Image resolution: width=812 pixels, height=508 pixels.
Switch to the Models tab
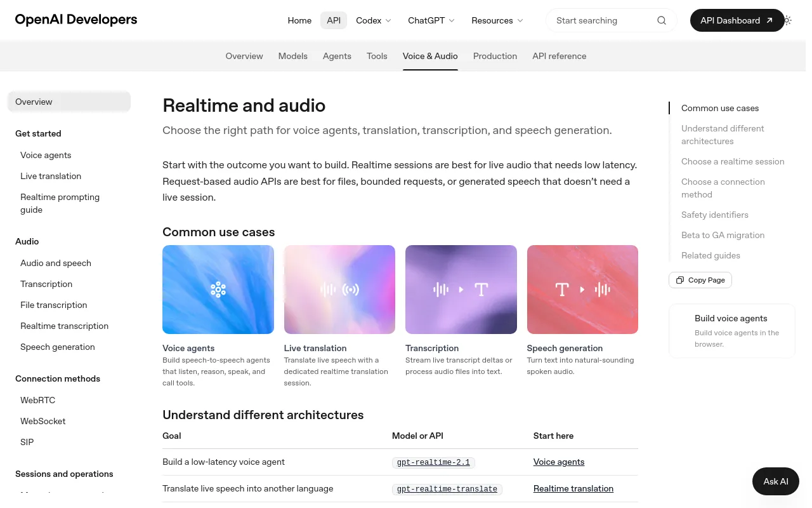pos(293,56)
